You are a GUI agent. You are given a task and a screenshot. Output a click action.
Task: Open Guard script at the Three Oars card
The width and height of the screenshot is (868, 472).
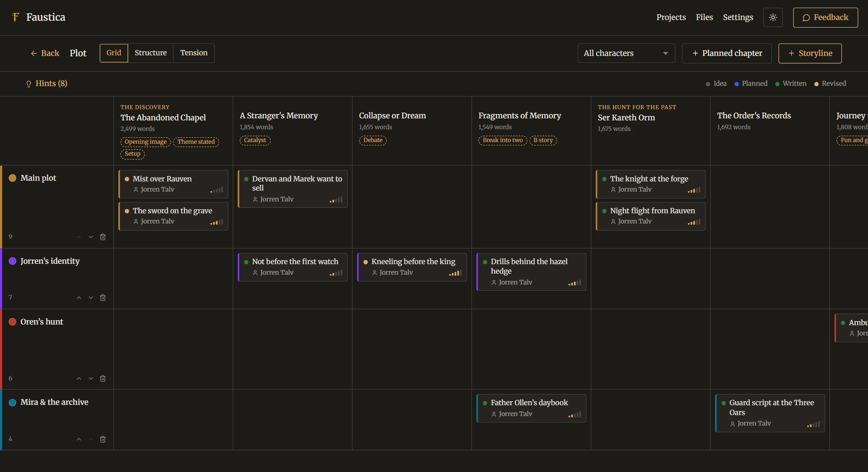click(770, 413)
